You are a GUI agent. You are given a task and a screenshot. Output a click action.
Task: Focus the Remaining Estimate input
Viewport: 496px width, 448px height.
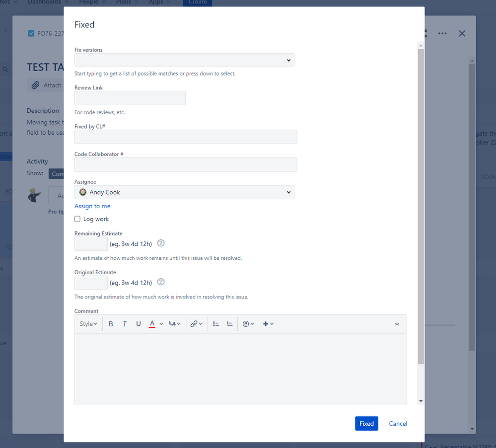point(91,243)
